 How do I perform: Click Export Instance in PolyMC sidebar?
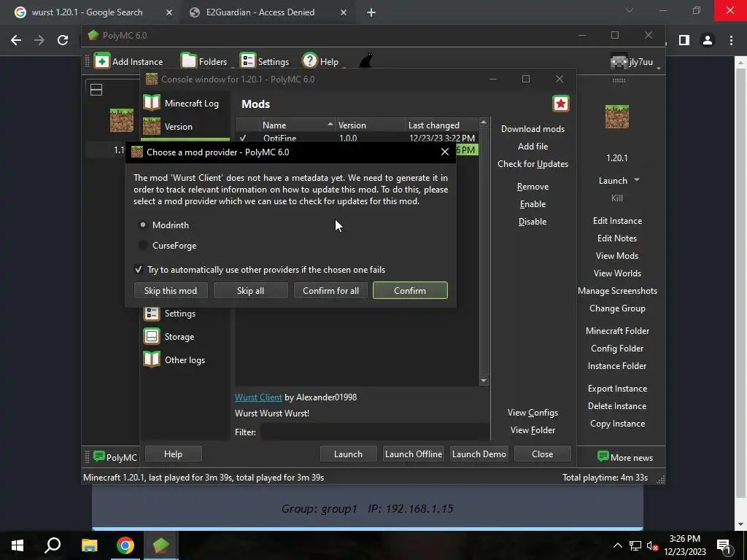pos(617,388)
